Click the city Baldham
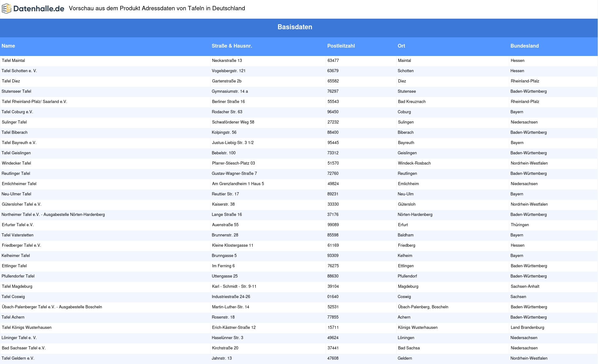Screen dimensions: 598x364 [x=406, y=235]
